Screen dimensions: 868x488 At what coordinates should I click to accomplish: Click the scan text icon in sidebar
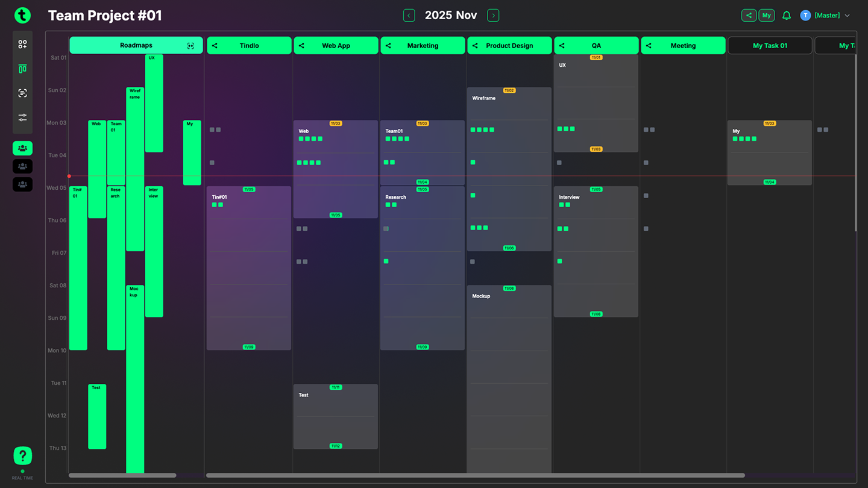22,93
